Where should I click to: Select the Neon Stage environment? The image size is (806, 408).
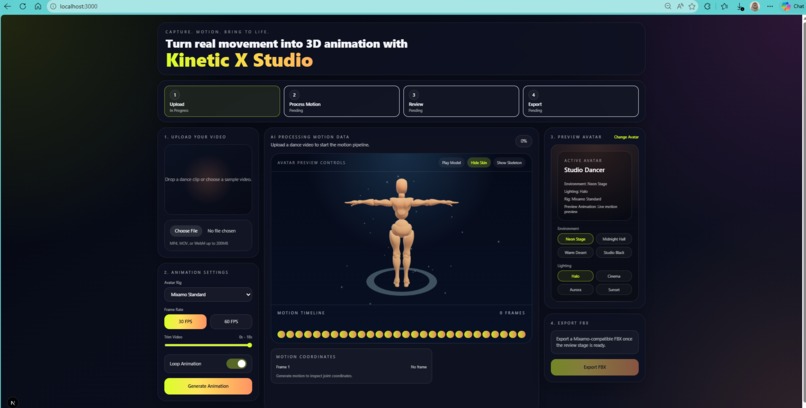point(575,239)
